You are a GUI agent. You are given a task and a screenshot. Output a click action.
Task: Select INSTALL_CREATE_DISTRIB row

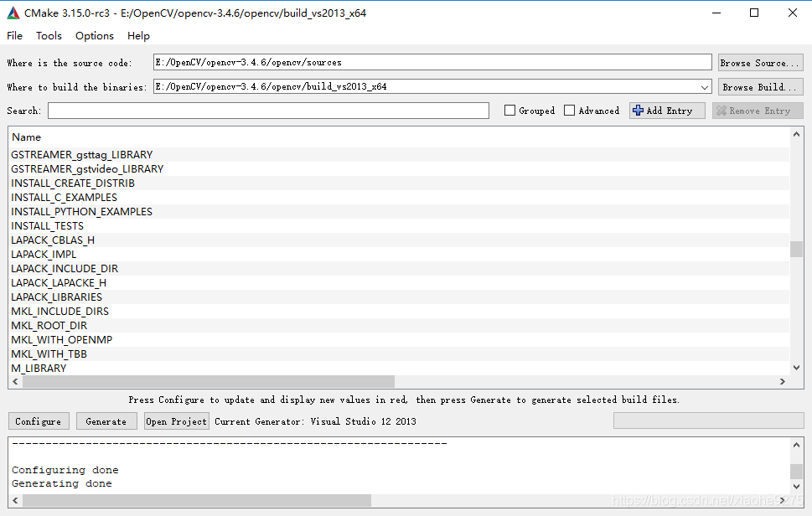pos(399,183)
